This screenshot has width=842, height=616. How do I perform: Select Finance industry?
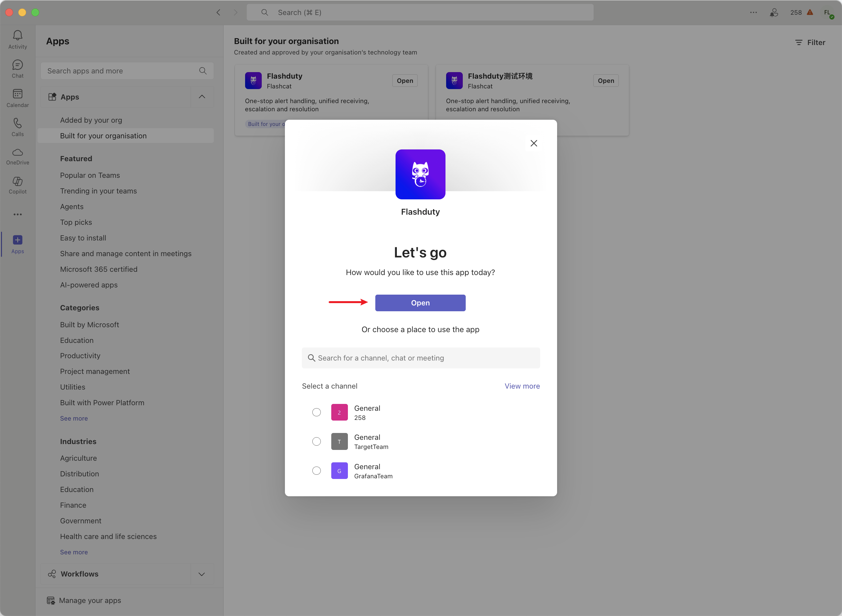click(x=73, y=505)
